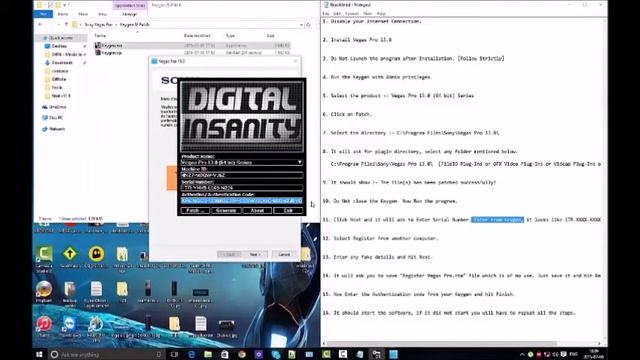
Task: Click the Generate button in the keygen
Action: coord(226,210)
